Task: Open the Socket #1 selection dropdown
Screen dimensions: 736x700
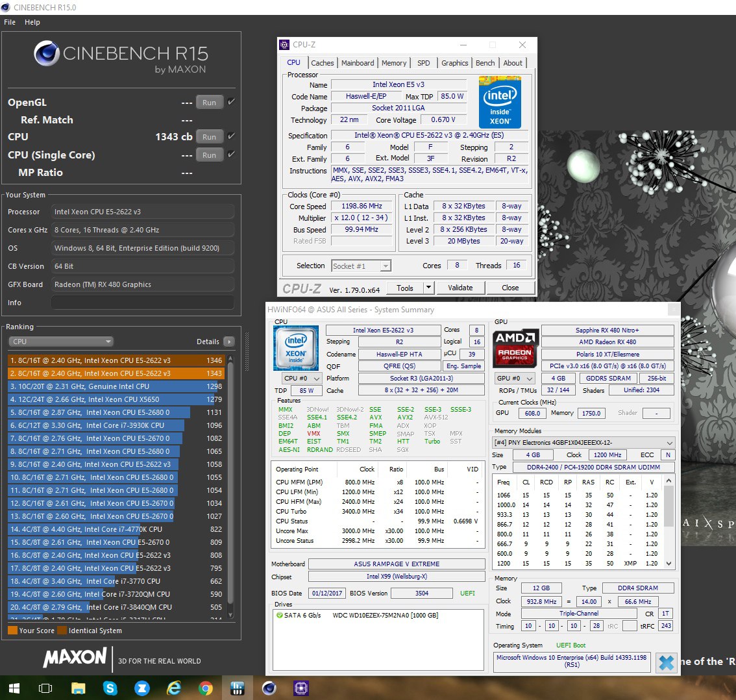Action: click(361, 266)
